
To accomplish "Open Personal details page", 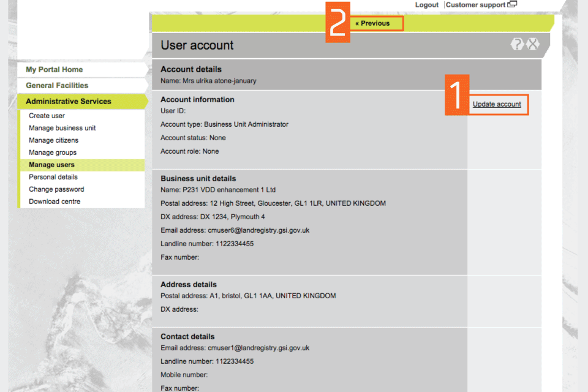I will (x=53, y=177).
